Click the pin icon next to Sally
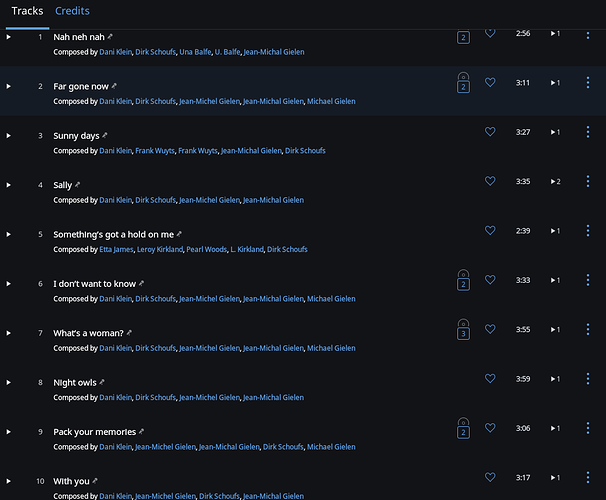The image size is (606, 500). [77, 185]
